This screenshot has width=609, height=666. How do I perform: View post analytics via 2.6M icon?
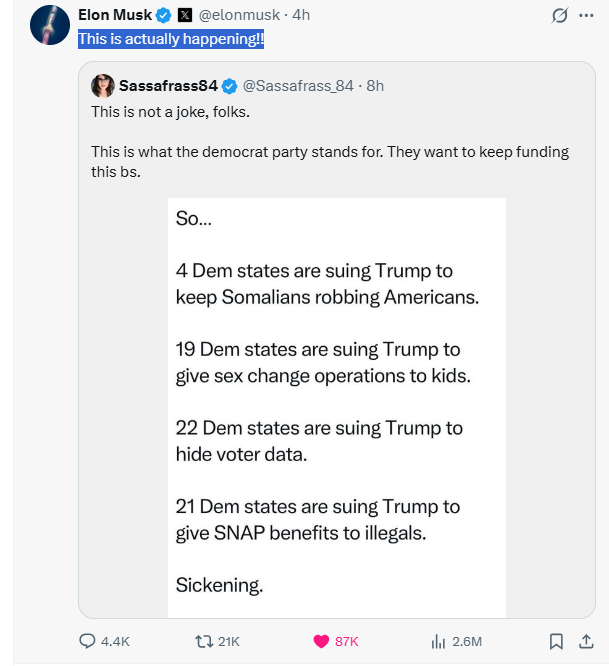(437, 641)
